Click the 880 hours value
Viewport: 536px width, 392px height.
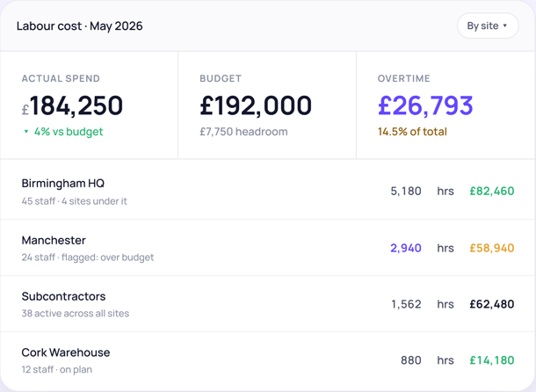coord(411,359)
